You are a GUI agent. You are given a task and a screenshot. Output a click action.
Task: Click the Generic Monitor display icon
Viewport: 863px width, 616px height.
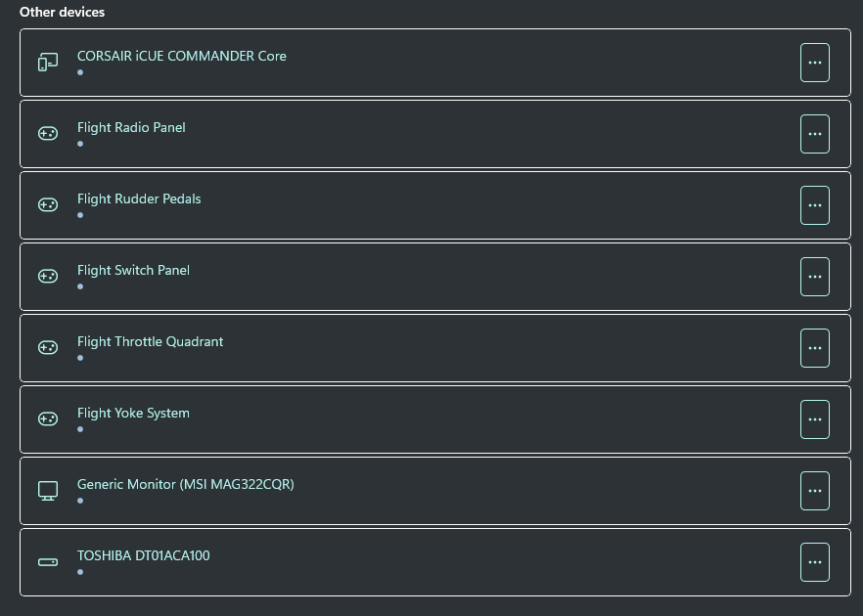click(x=47, y=491)
